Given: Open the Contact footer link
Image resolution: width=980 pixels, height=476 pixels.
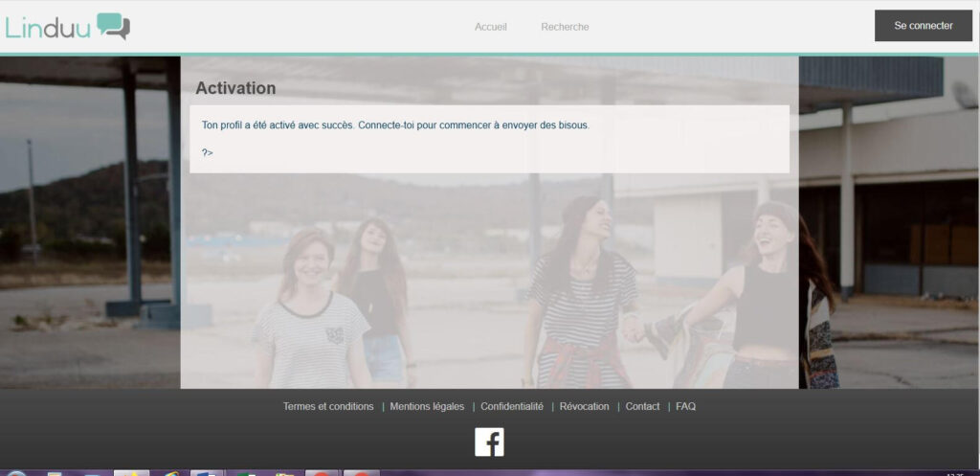Looking at the screenshot, I should click(x=642, y=406).
